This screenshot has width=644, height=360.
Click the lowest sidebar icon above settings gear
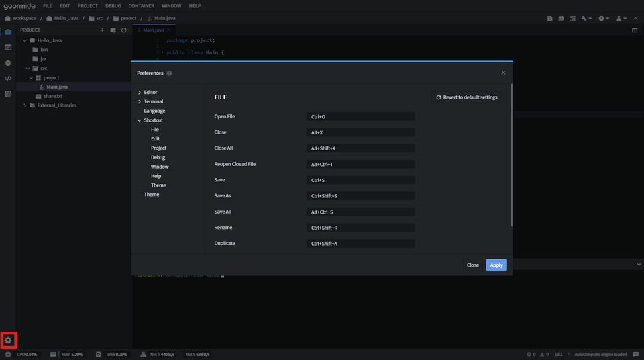[8, 94]
